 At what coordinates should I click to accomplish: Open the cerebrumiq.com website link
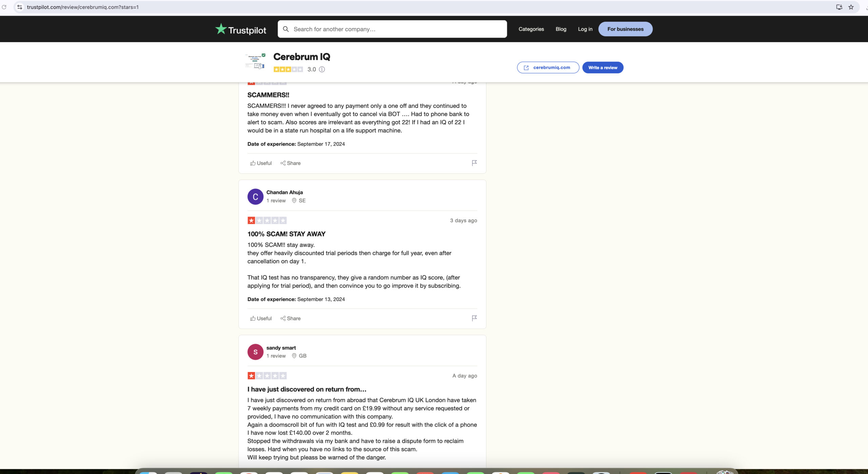[x=548, y=67]
